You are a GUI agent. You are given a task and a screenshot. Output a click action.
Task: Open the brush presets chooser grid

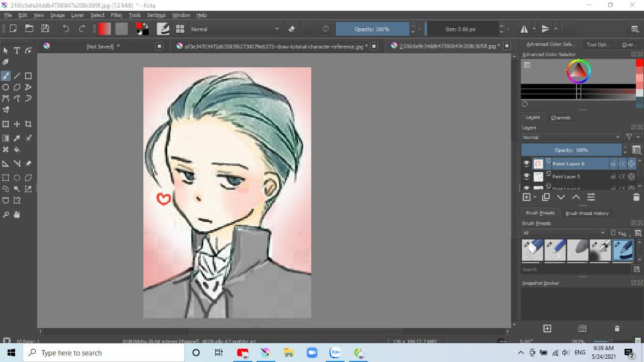click(x=180, y=29)
